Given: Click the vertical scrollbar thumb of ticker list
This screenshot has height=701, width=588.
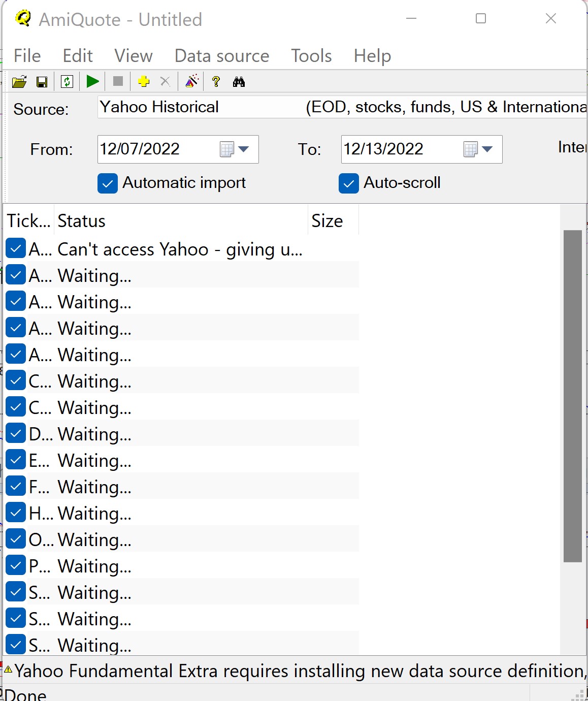Looking at the screenshot, I should 573,396.
